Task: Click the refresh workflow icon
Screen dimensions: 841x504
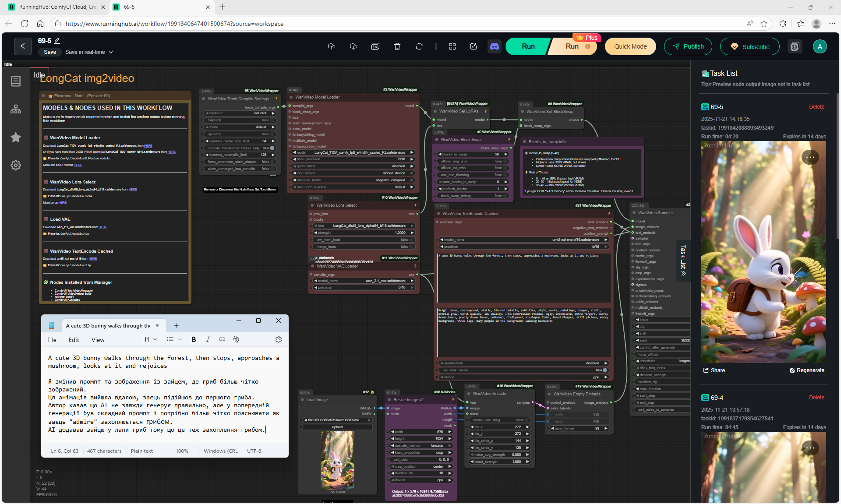Action: (x=419, y=46)
